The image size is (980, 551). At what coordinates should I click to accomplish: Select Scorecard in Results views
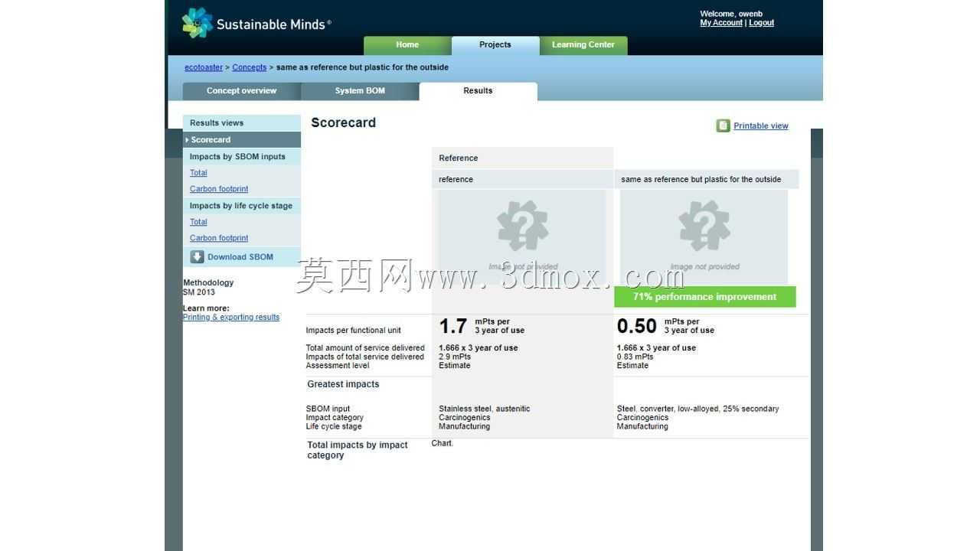[242, 140]
